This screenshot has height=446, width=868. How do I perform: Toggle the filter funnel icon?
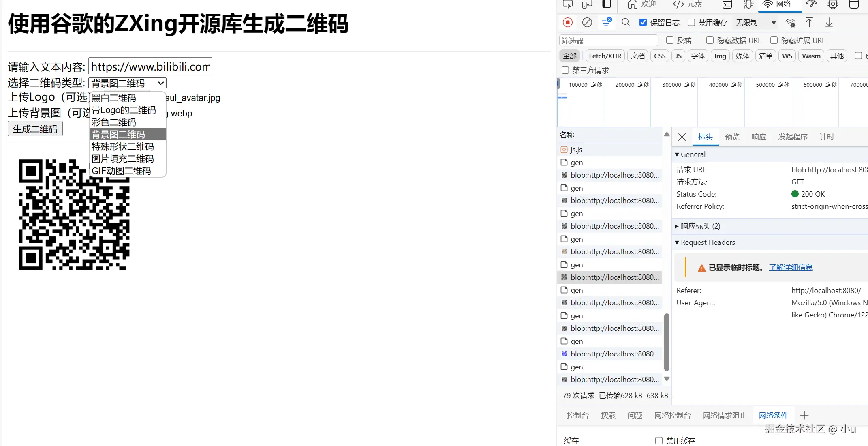pyautogui.click(x=606, y=22)
